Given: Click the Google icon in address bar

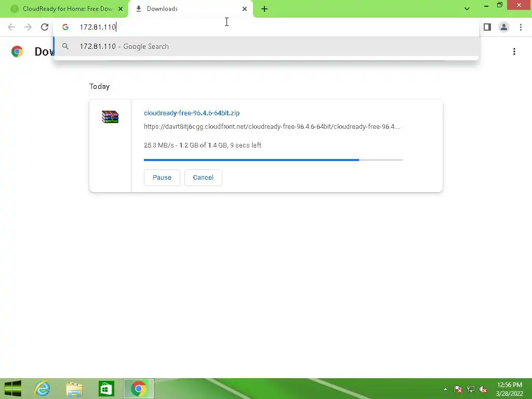Looking at the screenshot, I should [x=65, y=27].
